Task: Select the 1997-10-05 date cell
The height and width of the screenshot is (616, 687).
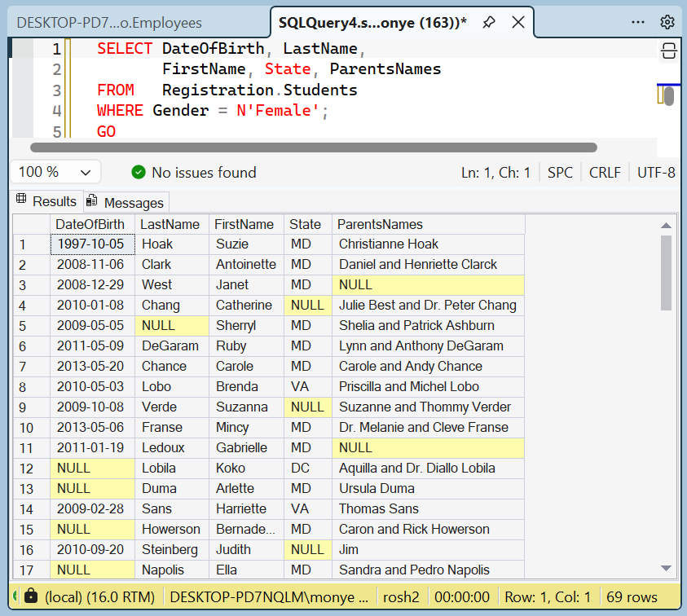Action: (92, 244)
